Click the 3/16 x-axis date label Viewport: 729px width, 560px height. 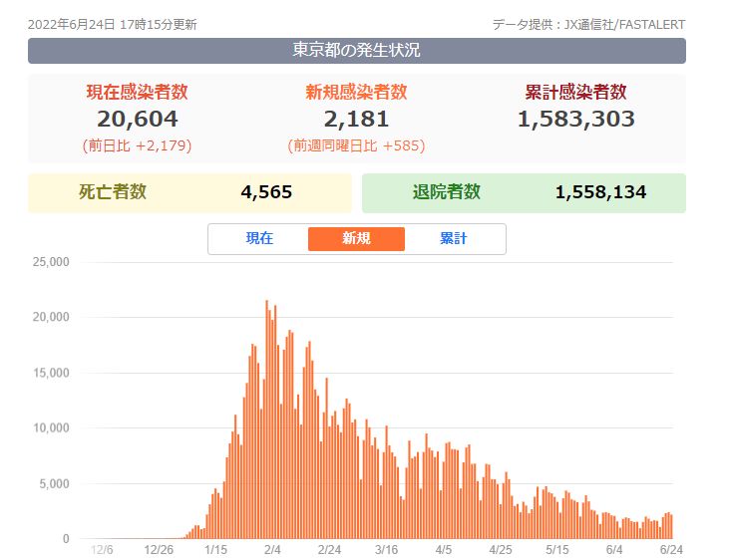click(386, 550)
